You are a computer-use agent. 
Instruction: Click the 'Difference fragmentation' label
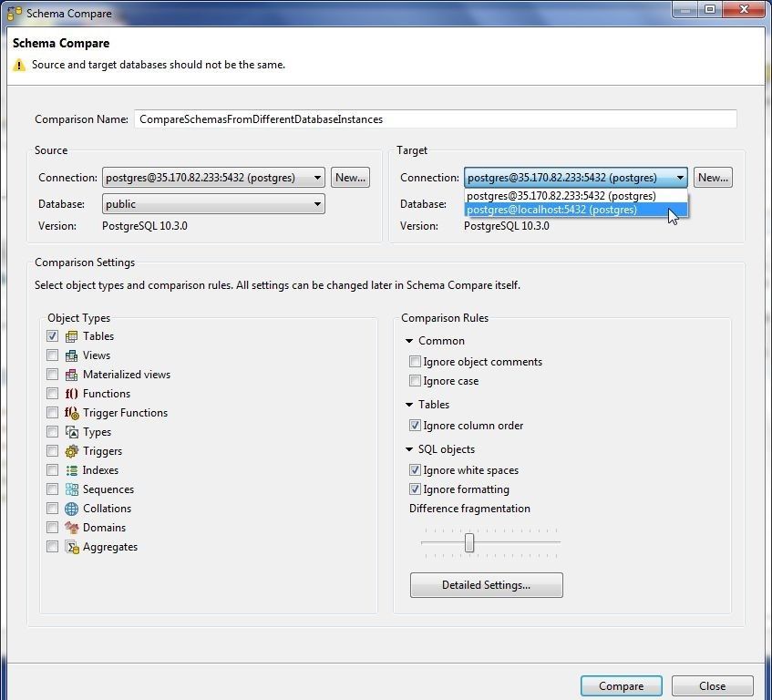[x=469, y=509]
